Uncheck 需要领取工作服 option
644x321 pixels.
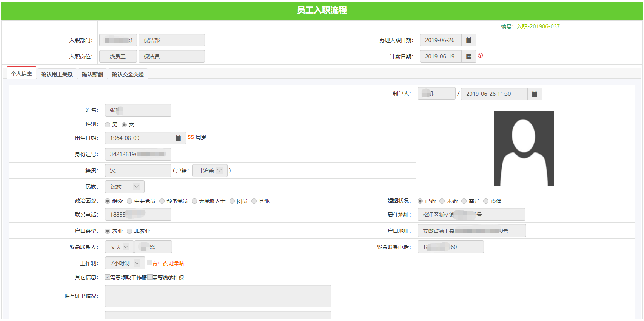108,277
